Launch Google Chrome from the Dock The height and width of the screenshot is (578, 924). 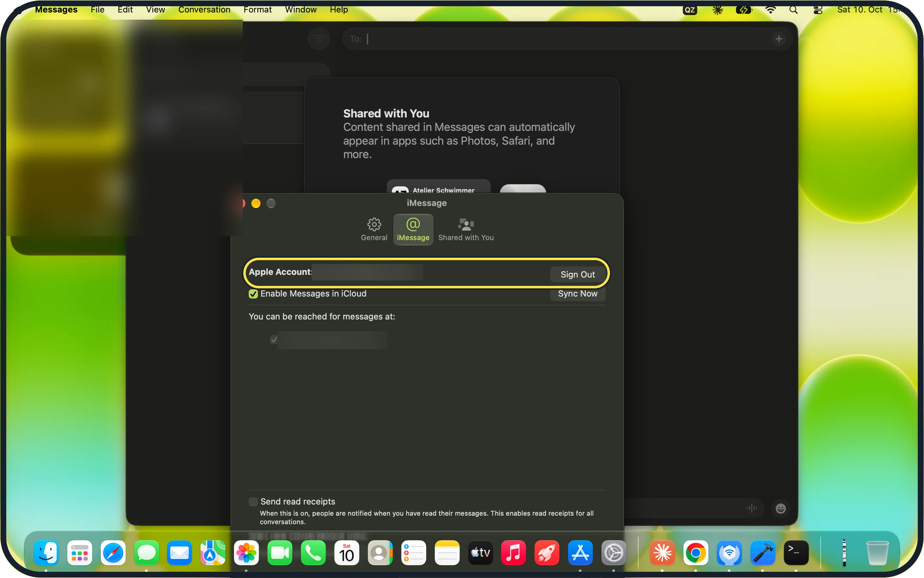click(695, 553)
